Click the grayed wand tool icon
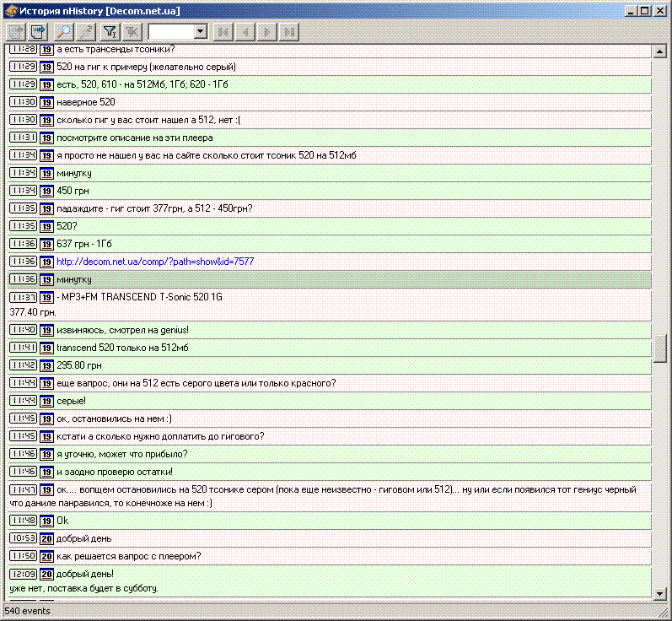The image size is (672, 621). click(x=85, y=32)
